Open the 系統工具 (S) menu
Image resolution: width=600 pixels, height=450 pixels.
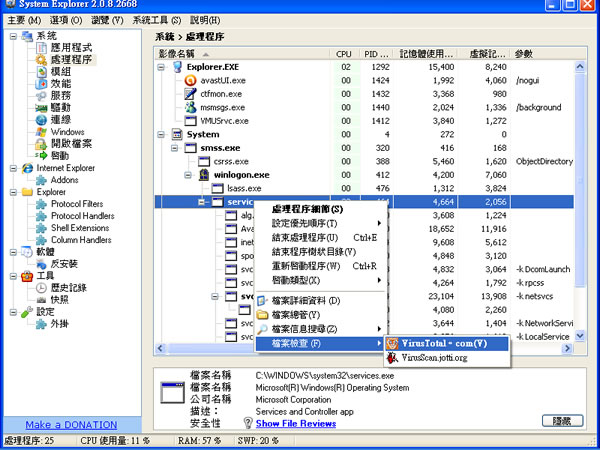coord(157,20)
